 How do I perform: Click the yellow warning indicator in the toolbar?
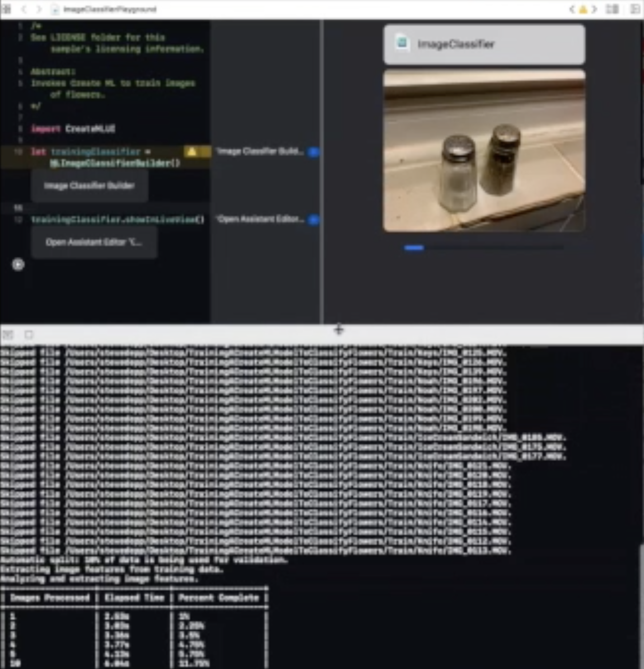pos(582,9)
